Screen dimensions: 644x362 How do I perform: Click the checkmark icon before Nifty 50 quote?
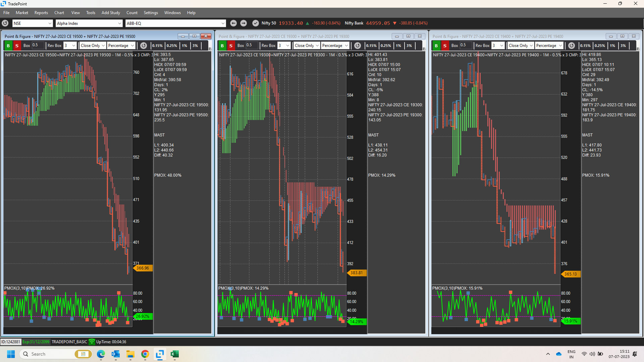tap(255, 23)
